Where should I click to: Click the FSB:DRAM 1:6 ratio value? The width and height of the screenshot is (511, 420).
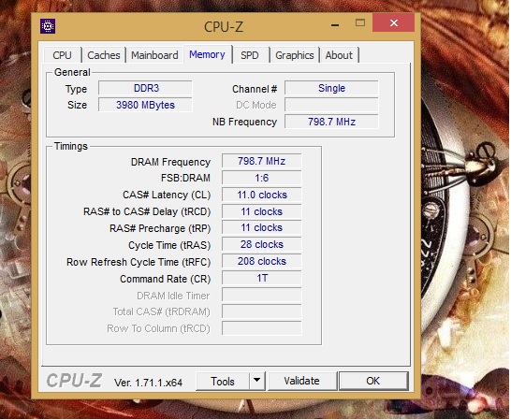point(262,179)
